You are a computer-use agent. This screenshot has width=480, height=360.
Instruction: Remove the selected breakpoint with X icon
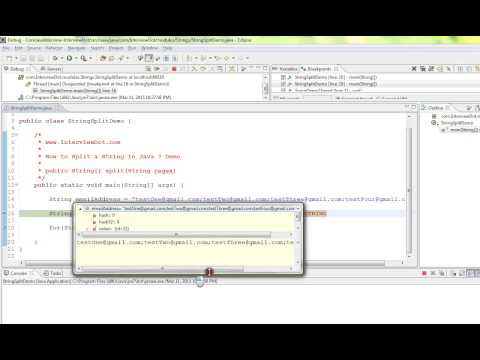click(414, 69)
